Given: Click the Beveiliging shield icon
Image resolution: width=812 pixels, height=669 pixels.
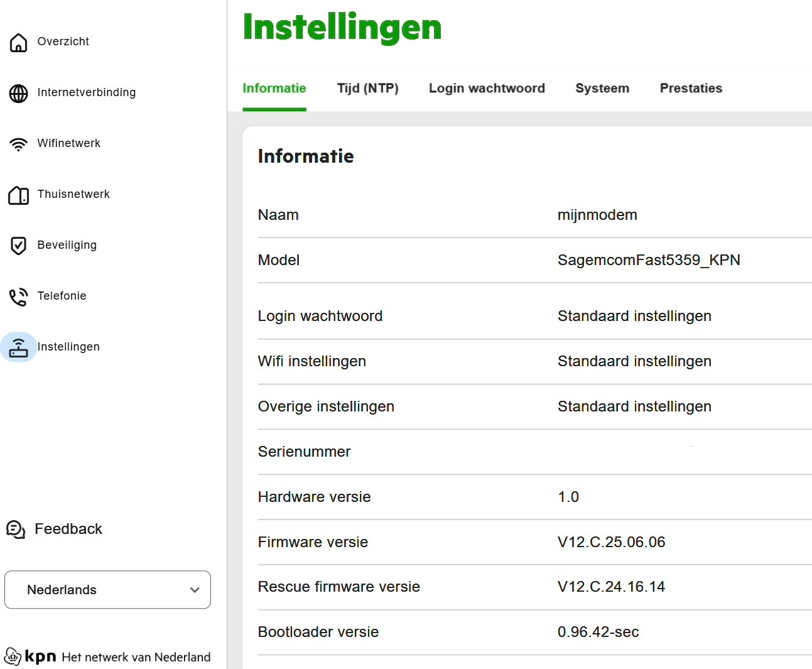Looking at the screenshot, I should (x=18, y=246).
